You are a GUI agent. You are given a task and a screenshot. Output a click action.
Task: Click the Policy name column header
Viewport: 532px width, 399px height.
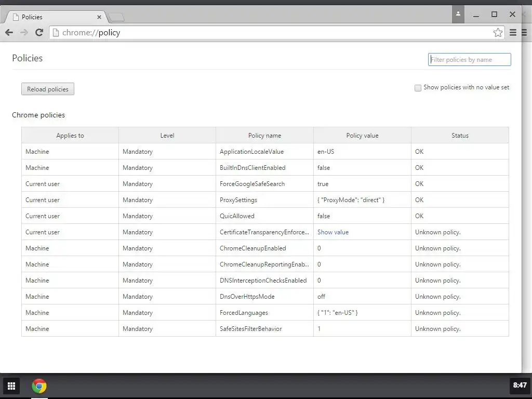(264, 136)
